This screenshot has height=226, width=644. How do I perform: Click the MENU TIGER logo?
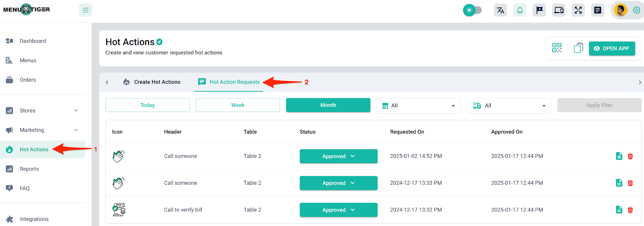click(27, 10)
